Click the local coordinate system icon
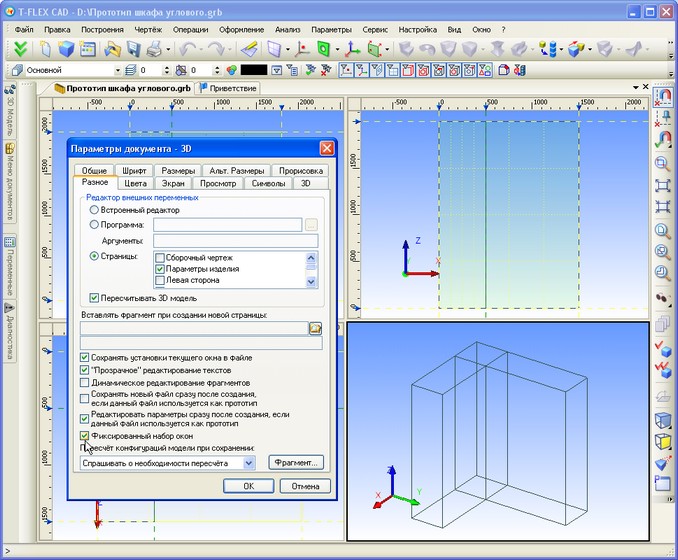The image size is (678, 560). [x=352, y=49]
